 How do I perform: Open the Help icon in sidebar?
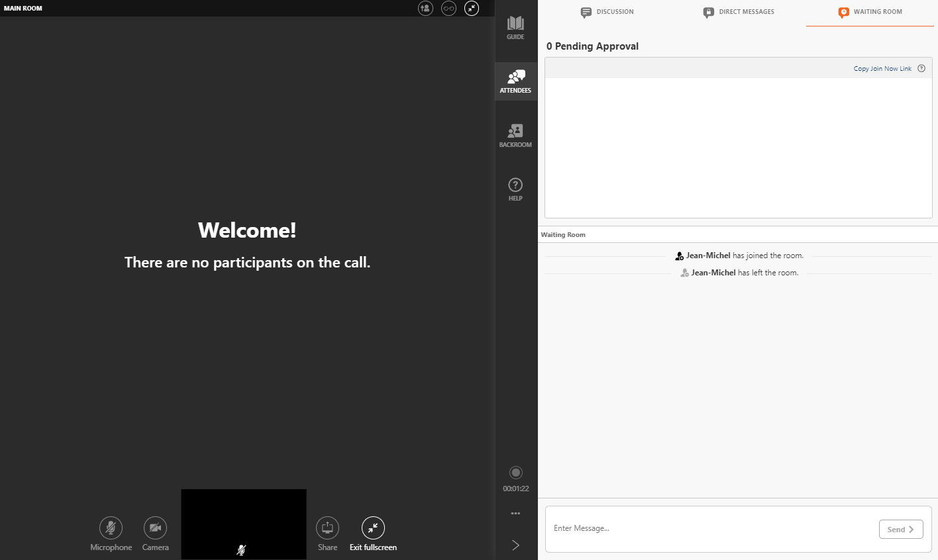515,189
